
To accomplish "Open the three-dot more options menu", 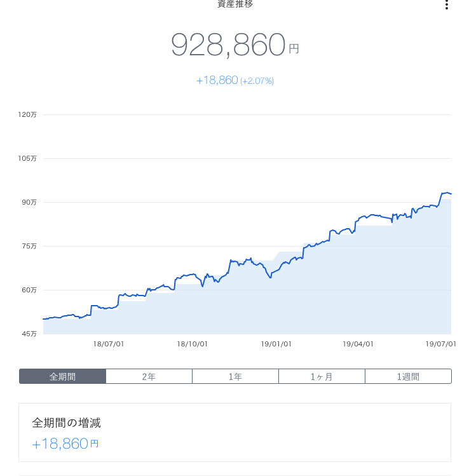I will 447,5.
